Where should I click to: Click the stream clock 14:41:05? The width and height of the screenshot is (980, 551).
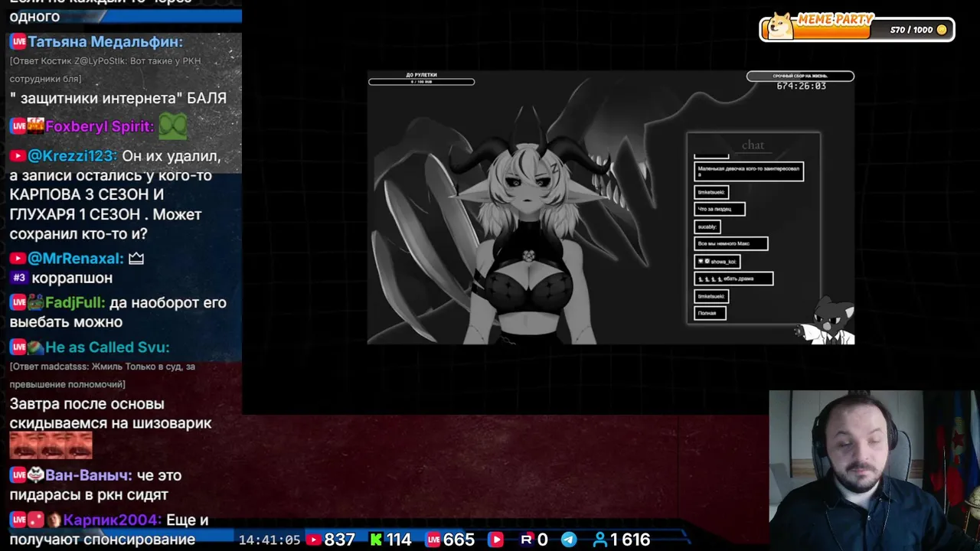point(269,540)
